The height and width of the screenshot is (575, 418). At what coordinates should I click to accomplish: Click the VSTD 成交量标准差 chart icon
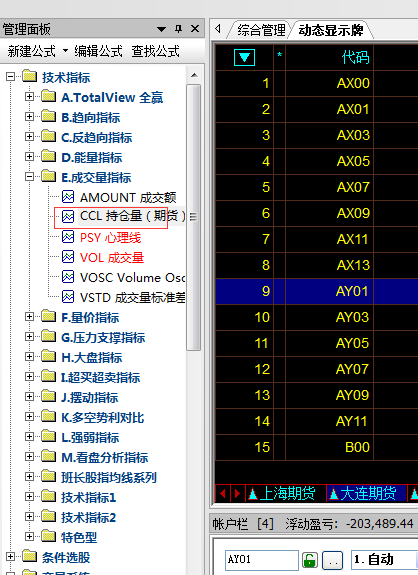click(x=68, y=297)
